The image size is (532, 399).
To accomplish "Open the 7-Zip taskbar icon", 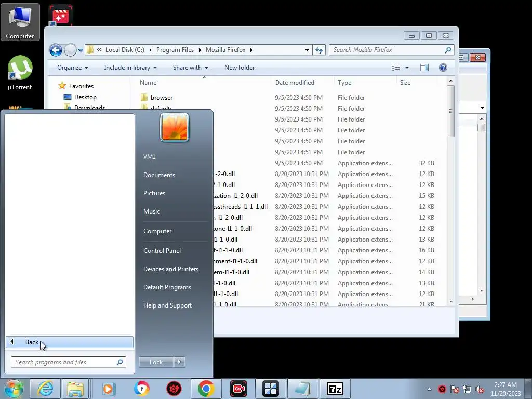I will click(335, 389).
